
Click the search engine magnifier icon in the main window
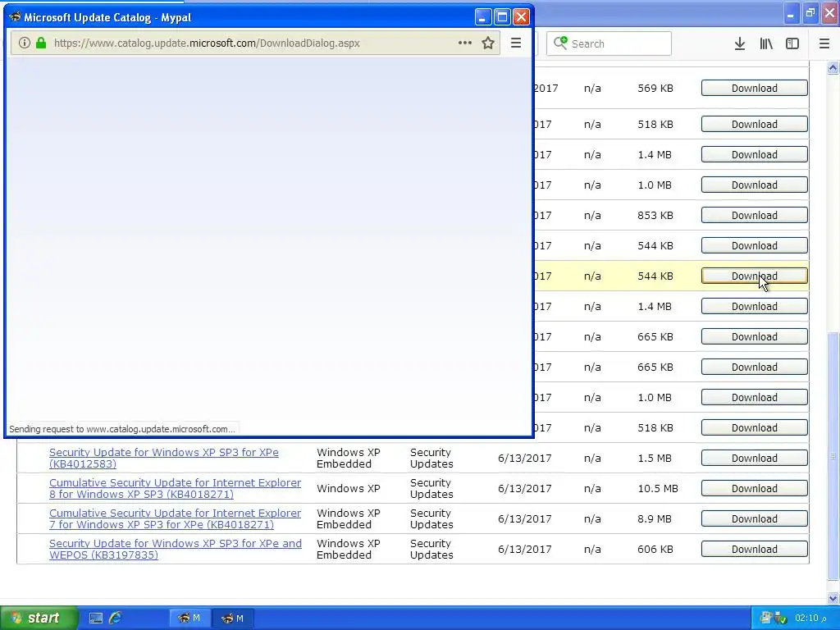tap(560, 43)
